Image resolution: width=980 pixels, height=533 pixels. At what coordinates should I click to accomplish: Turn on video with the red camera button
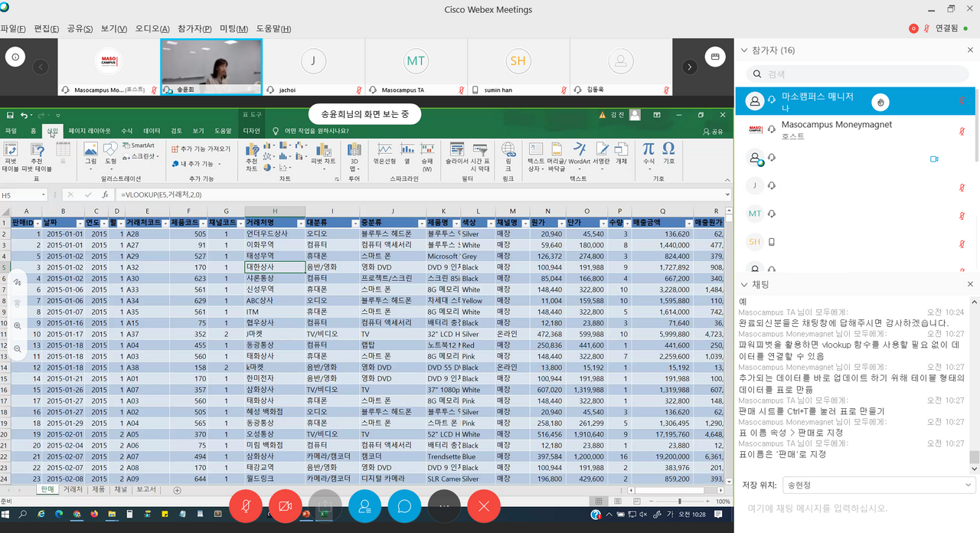[286, 506]
